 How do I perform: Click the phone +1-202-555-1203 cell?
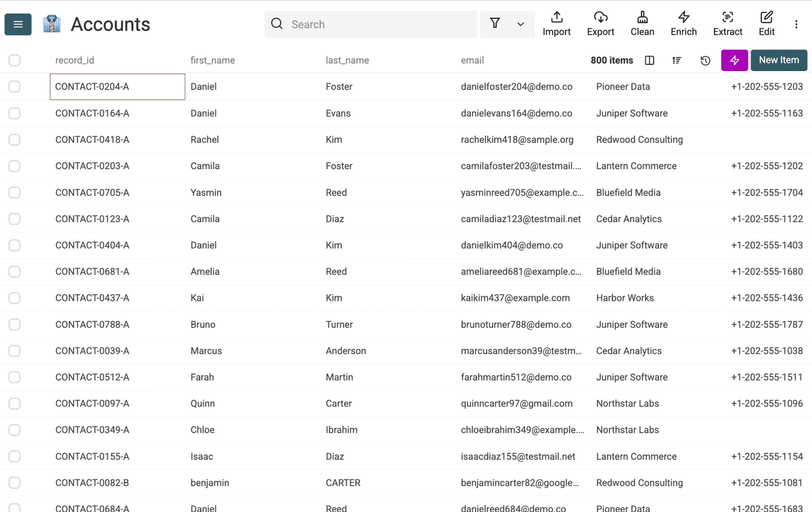767,87
